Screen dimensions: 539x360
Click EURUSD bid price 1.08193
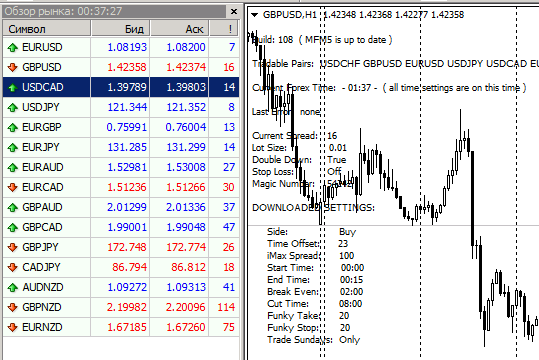(x=127, y=47)
